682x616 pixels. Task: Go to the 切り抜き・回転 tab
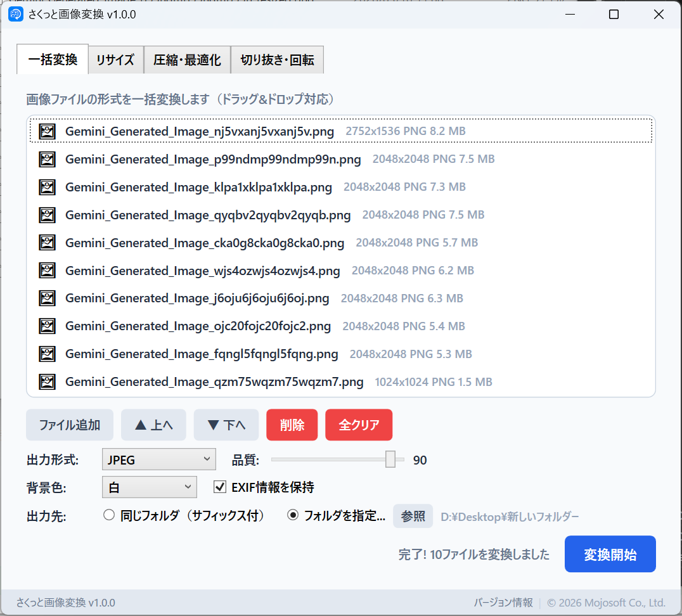(x=277, y=60)
